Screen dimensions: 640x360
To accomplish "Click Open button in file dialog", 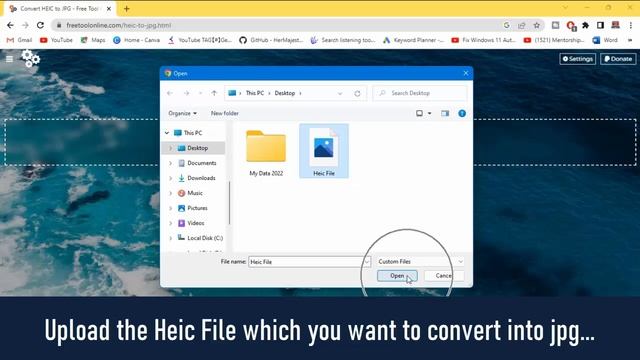I will pyautogui.click(x=397, y=276).
